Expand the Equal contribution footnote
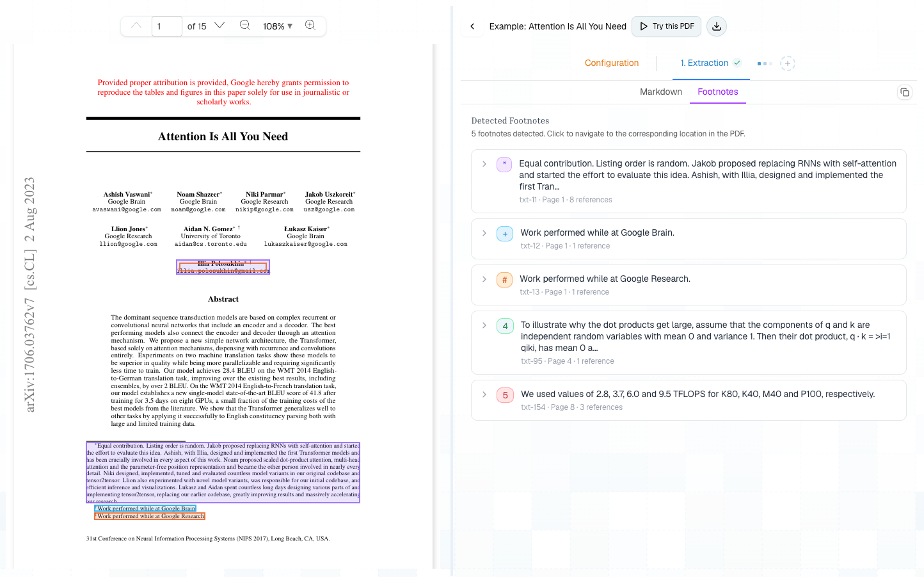This screenshot has height=577, width=924. [484, 164]
